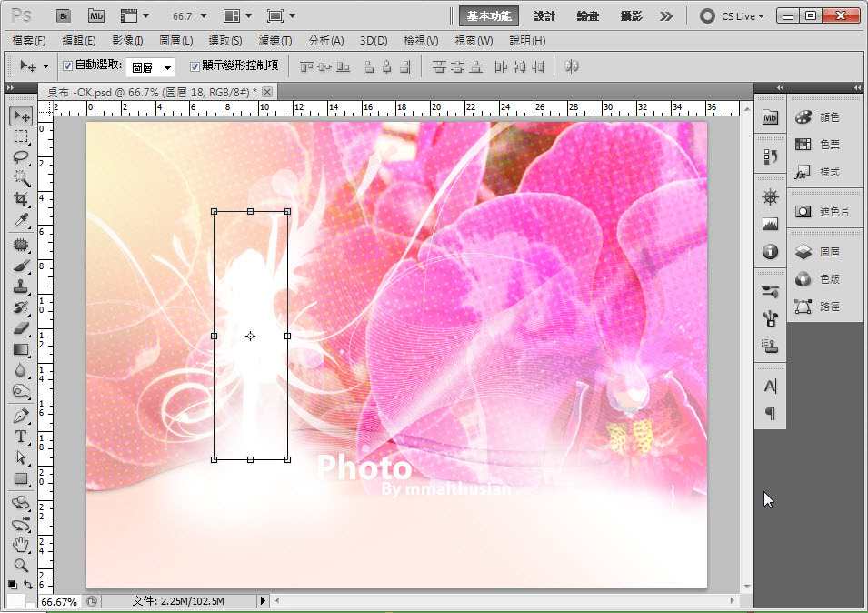Select the Pen tool
The width and height of the screenshot is (868, 613).
click(x=21, y=416)
